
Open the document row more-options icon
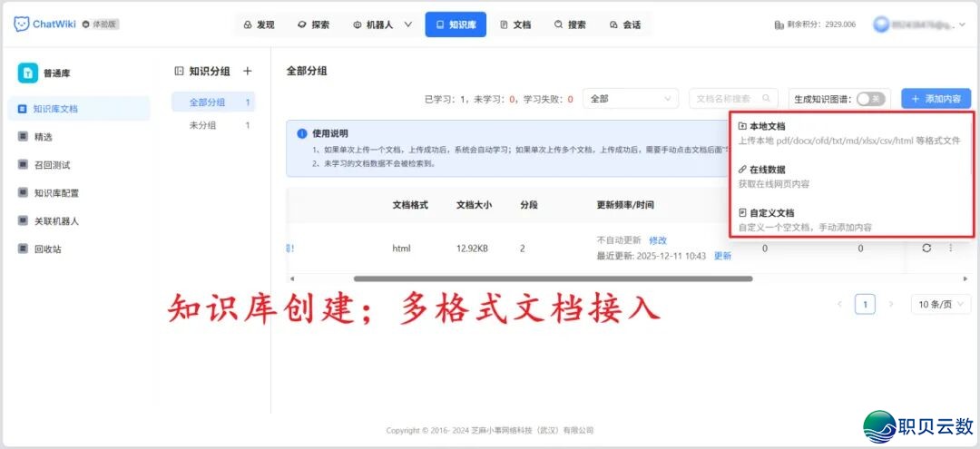click(x=951, y=248)
